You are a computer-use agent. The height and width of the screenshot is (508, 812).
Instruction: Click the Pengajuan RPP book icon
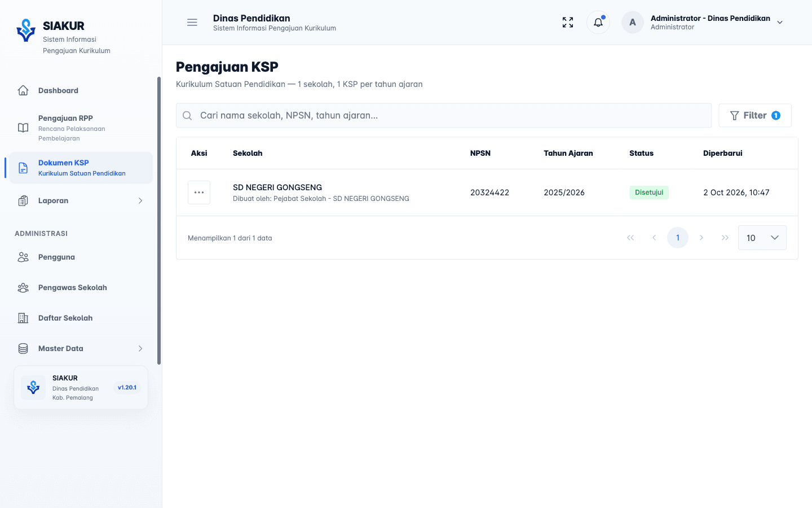[23, 128]
